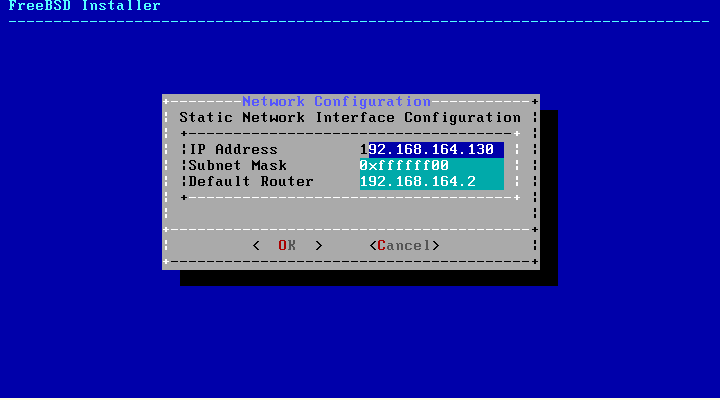Viewport: 720px width, 400px height.
Task: Click 'Static Network Interface Configuration' heading
Action: point(350,118)
